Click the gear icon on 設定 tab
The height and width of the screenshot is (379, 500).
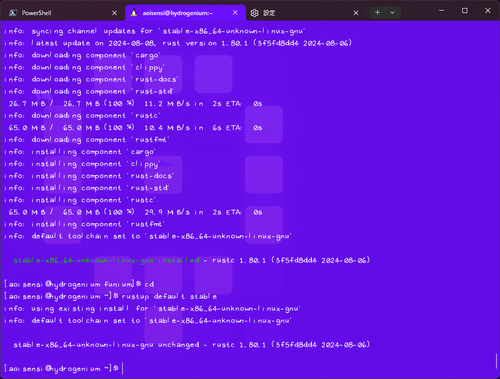point(254,13)
